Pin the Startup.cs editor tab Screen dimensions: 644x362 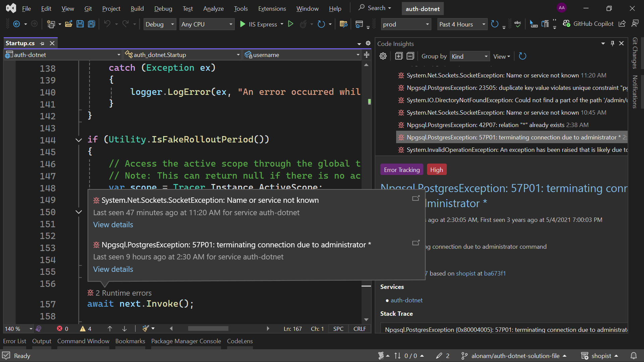click(42, 43)
